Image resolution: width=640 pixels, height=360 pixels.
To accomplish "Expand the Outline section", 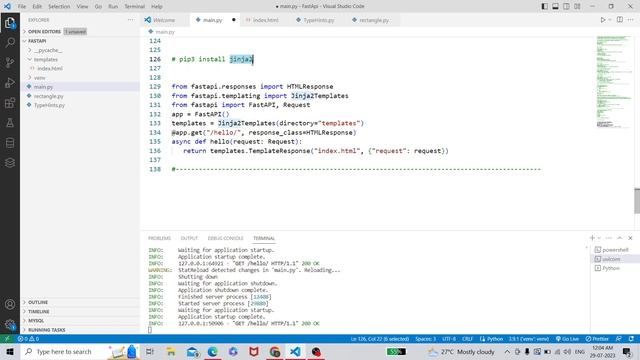I will (38, 302).
